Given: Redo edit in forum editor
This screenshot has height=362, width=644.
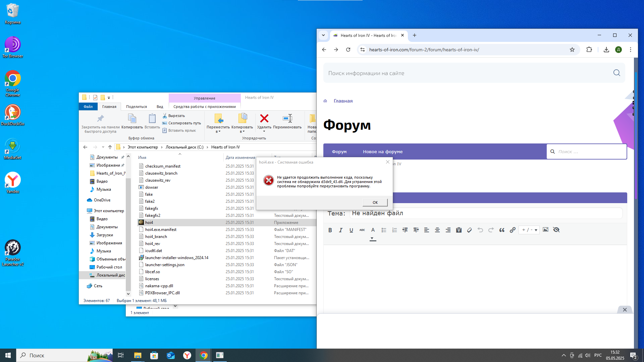Looking at the screenshot, I should pos(491,230).
